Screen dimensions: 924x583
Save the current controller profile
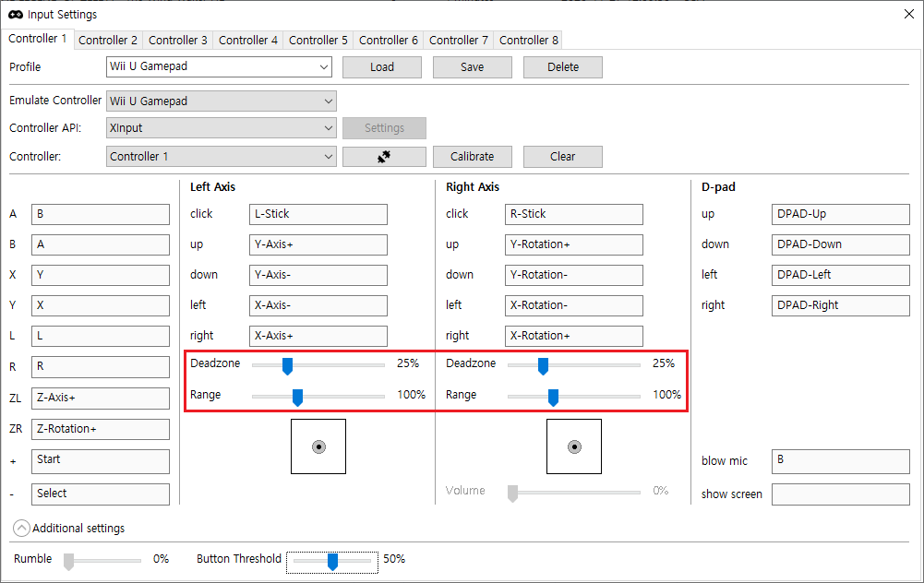point(472,66)
